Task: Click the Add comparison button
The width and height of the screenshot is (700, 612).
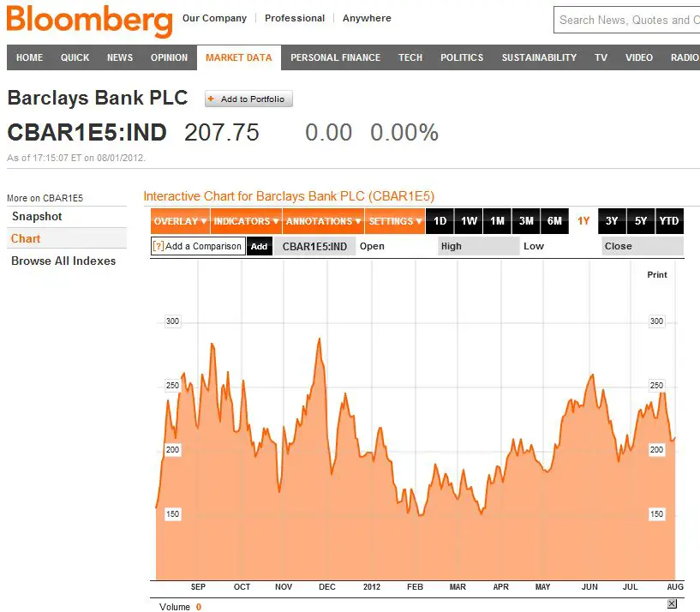Action: [259, 246]
